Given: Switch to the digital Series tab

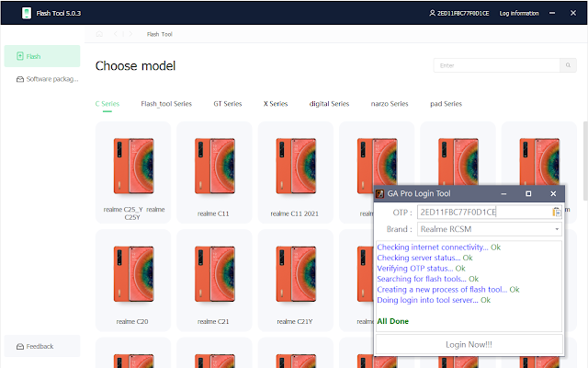Looking at the screenshot, I should [329, 104].
